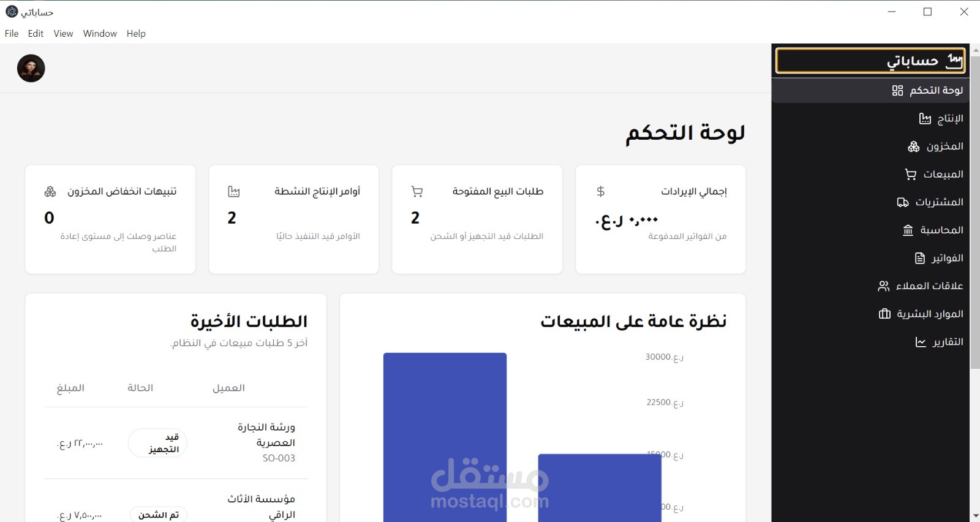
Task: Click text من الفواتير المدفوعة
Action: [687, 236]
